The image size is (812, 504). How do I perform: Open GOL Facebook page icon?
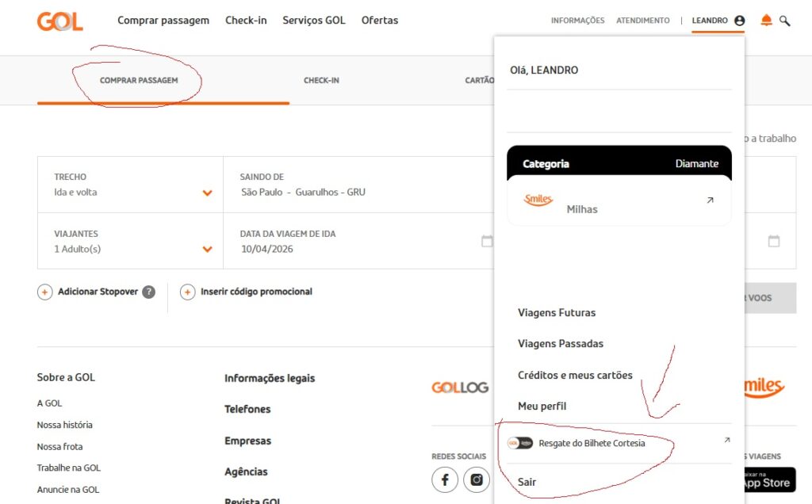(445, 479)
